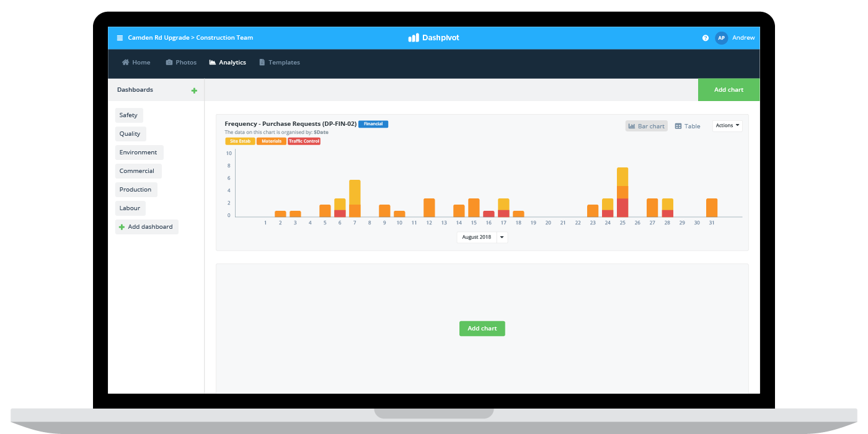Toggle the Traffic Control legend tag

(304, 141)
